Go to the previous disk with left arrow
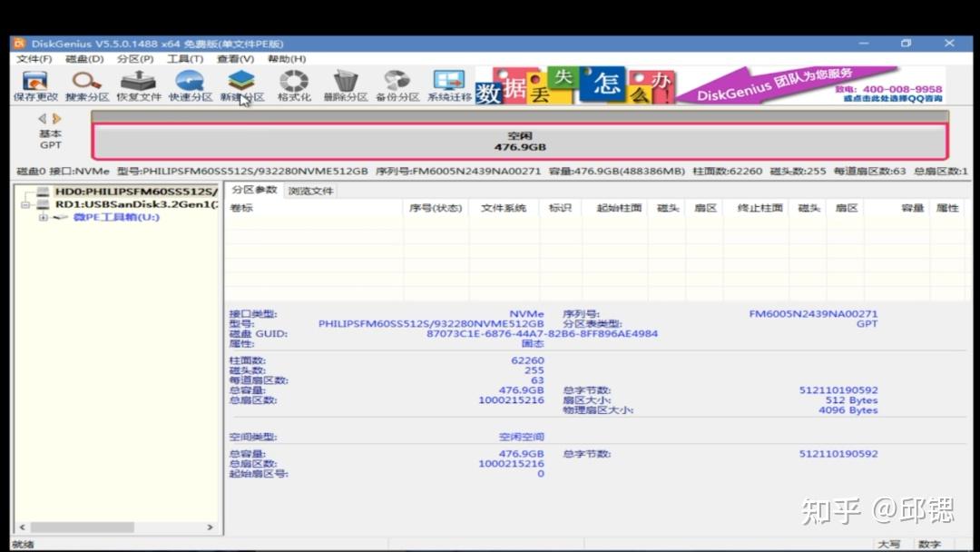This screenshot has width=980, height=552. [42, 118]
